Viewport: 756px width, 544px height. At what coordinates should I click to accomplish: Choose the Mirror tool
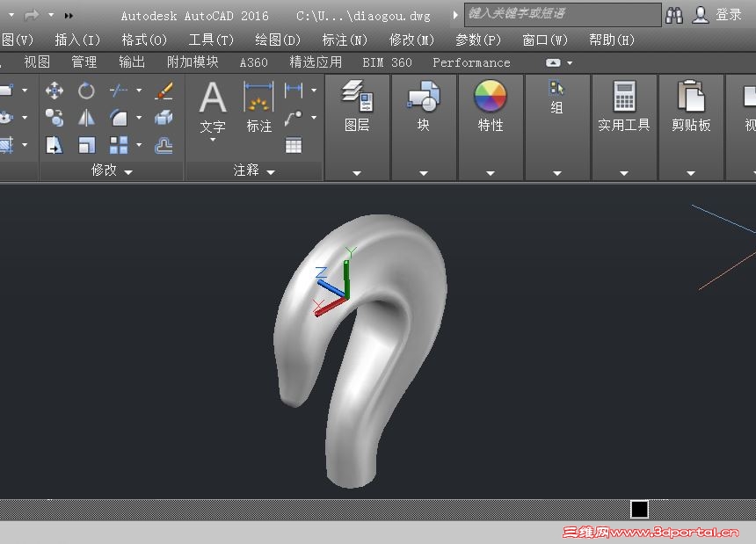pyautogui.click(x=86, y=118)
